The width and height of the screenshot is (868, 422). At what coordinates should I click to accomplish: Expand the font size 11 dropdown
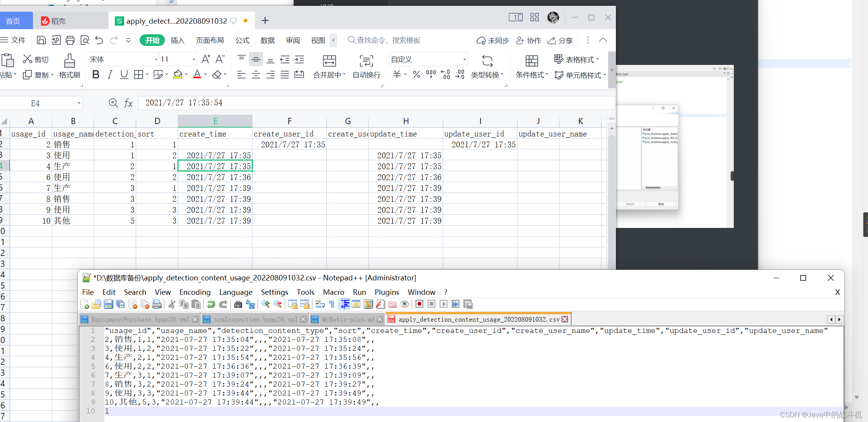193,60
